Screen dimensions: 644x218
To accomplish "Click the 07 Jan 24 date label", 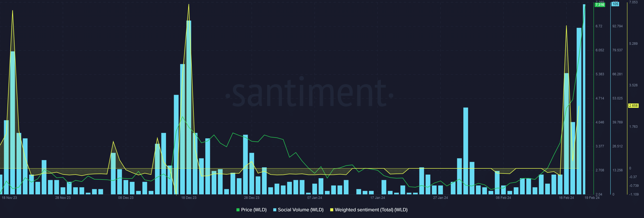I will click(x=314, y=198).
